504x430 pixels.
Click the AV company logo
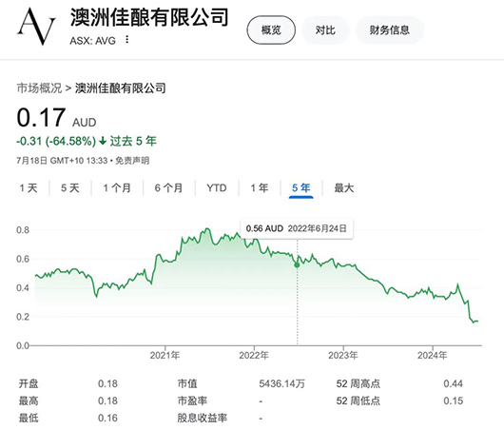point(36,27)
